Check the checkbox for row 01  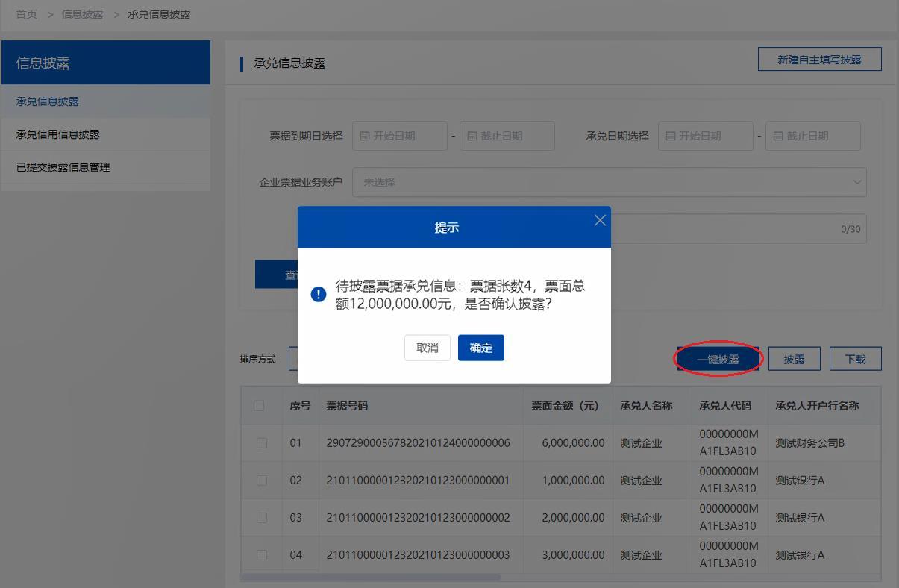pos(261,442)
